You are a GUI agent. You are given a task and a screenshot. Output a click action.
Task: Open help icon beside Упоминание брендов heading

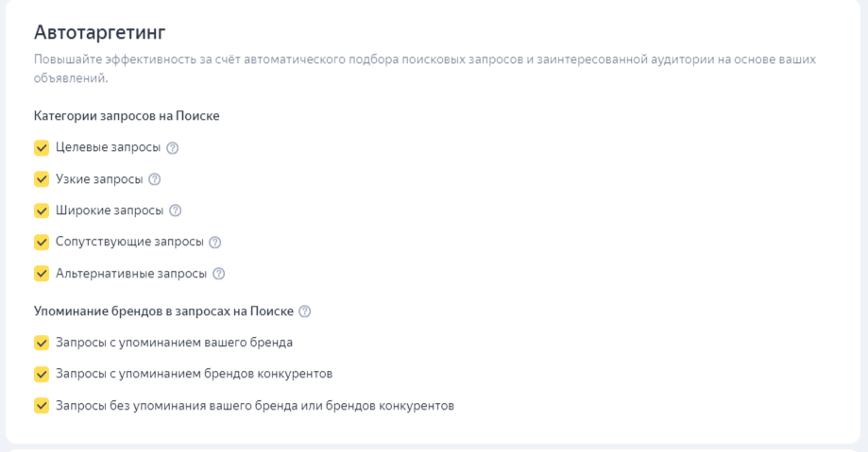304,311
